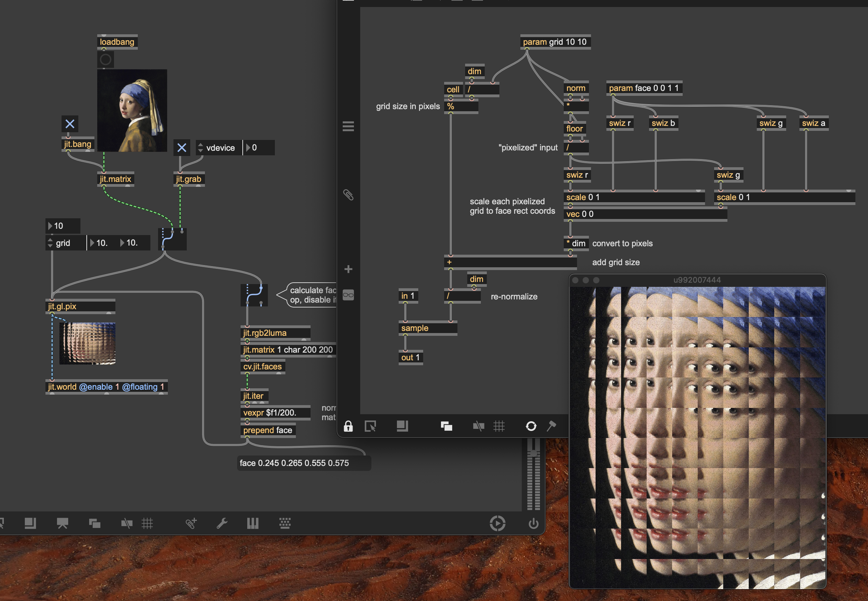The height and width of the screenshot is (601, 868).
Task: Click the face coordinates message box
Action: pyautogui.click(x=304, y=463)
